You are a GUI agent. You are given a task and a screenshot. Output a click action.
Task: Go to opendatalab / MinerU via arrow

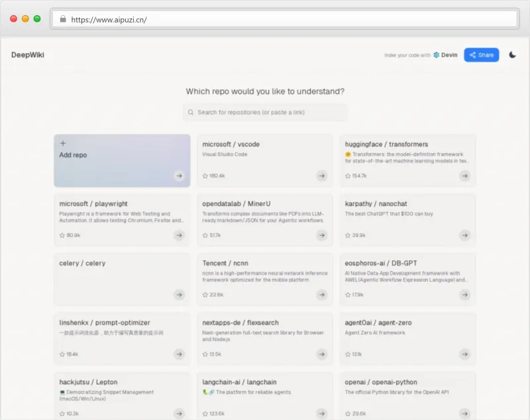coord(322,235)
